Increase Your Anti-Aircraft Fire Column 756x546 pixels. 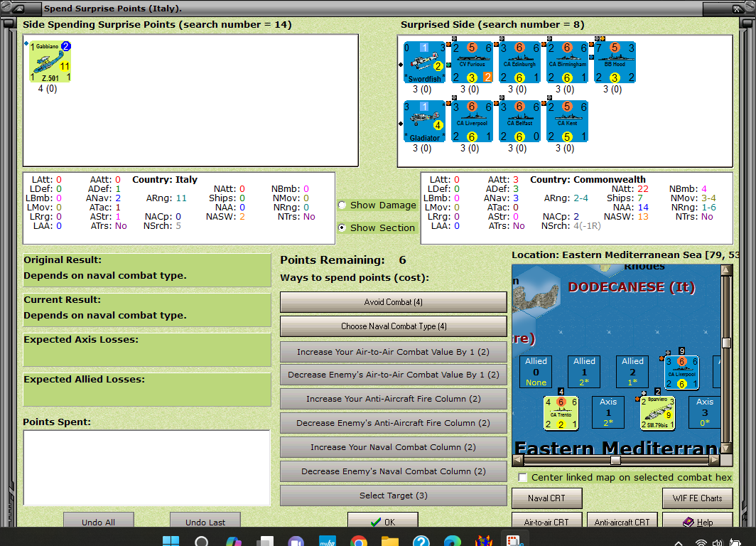coord(394,399)
